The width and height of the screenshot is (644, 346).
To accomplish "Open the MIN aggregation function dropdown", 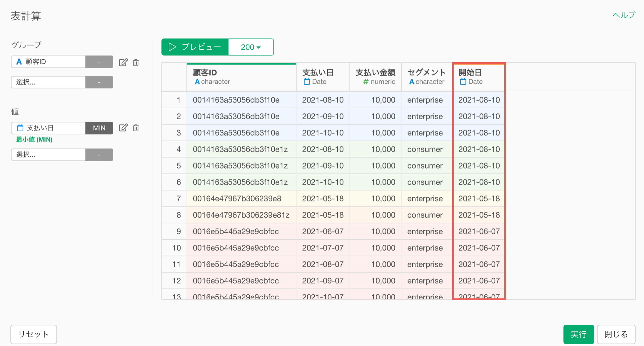I will tap(99, 128).
